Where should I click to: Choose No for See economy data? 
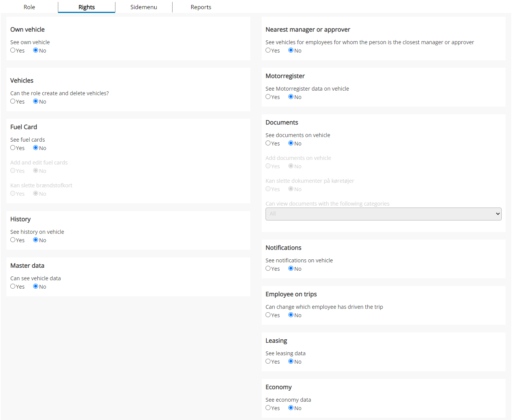[291, 408]
